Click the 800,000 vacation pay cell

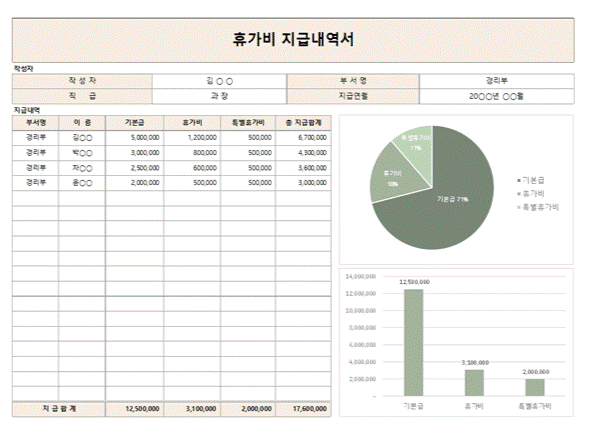point(192,153)
